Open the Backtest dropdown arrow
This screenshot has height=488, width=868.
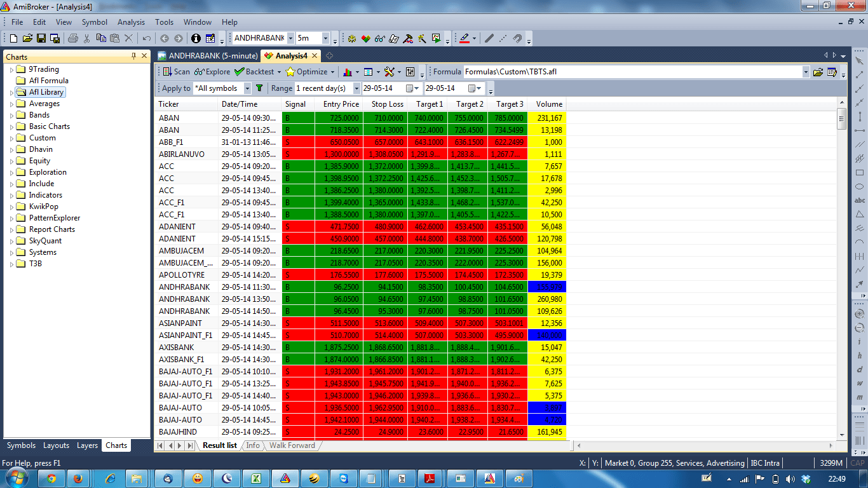279,72
